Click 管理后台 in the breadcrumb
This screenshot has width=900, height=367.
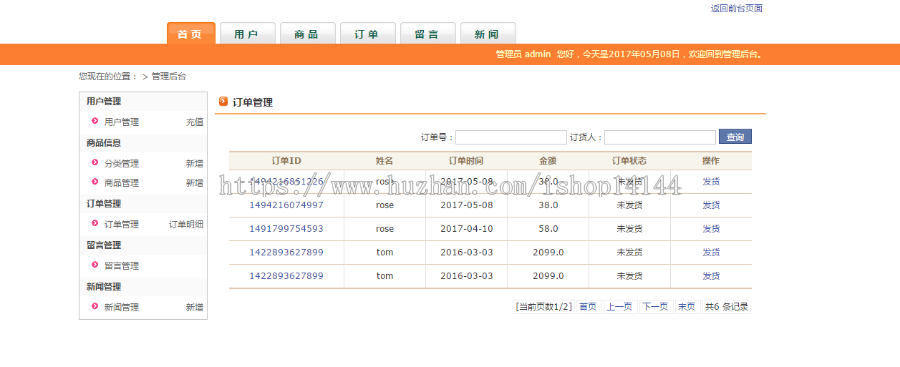[169, 76]
